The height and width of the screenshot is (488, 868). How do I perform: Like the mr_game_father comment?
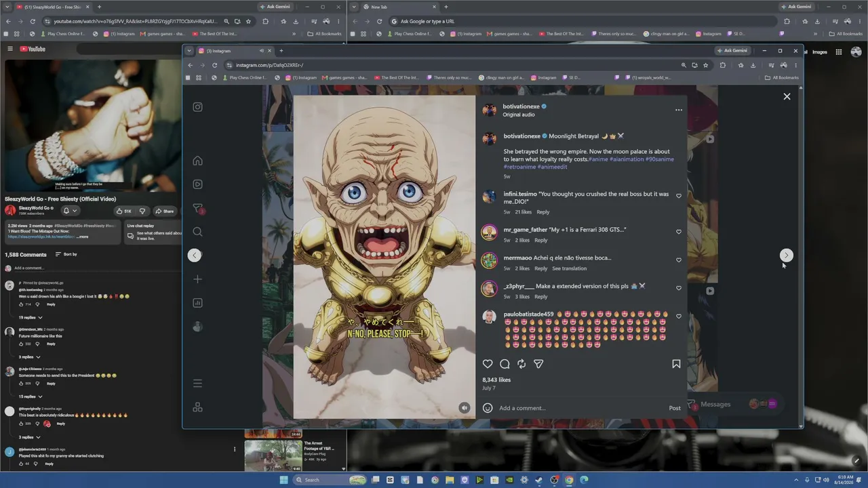[x=679, y=232]
